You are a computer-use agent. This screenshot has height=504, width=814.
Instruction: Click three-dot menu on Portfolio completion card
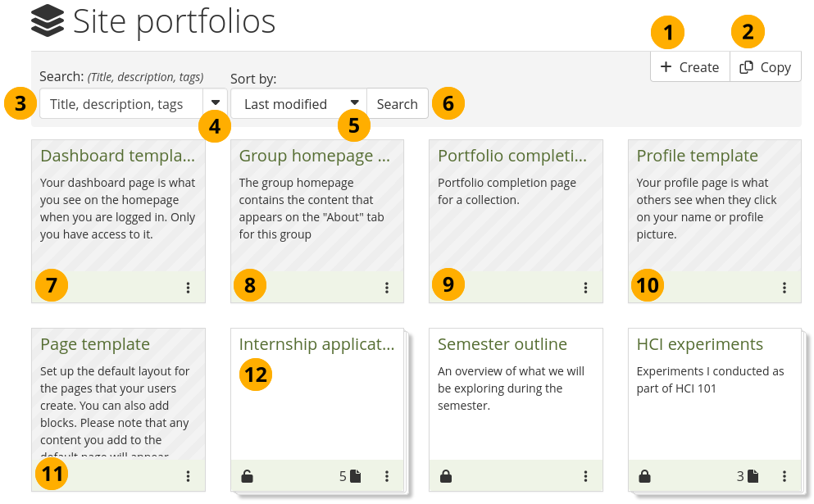click(x=585, y=288)
